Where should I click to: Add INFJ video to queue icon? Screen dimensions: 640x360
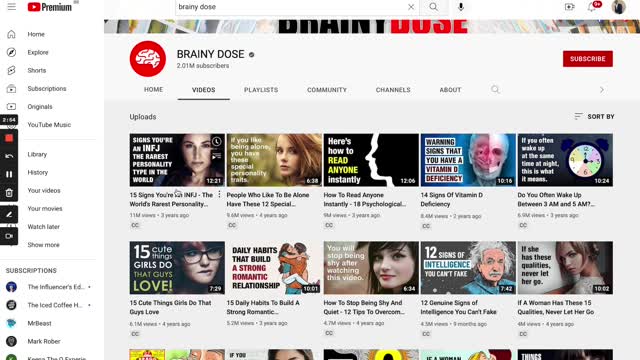[217, 156]
